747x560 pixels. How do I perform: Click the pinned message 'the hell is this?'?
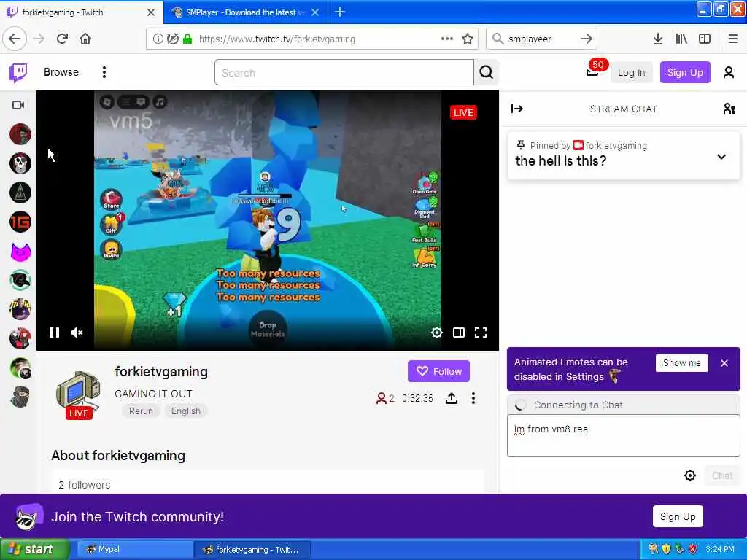coord(561,161)
